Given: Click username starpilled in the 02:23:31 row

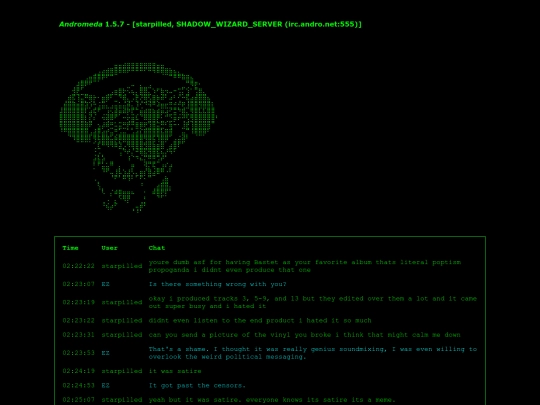Looking at the screenshot, I should tap(122, 335).
